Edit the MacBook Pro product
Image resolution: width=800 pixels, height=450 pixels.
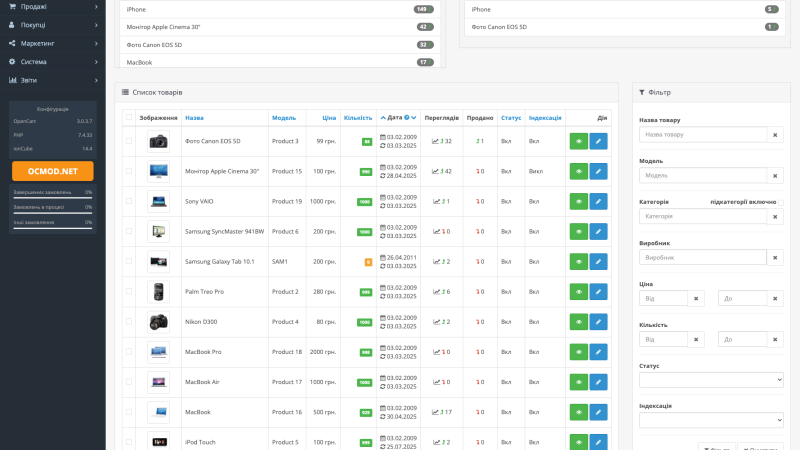tap(598, 352)
